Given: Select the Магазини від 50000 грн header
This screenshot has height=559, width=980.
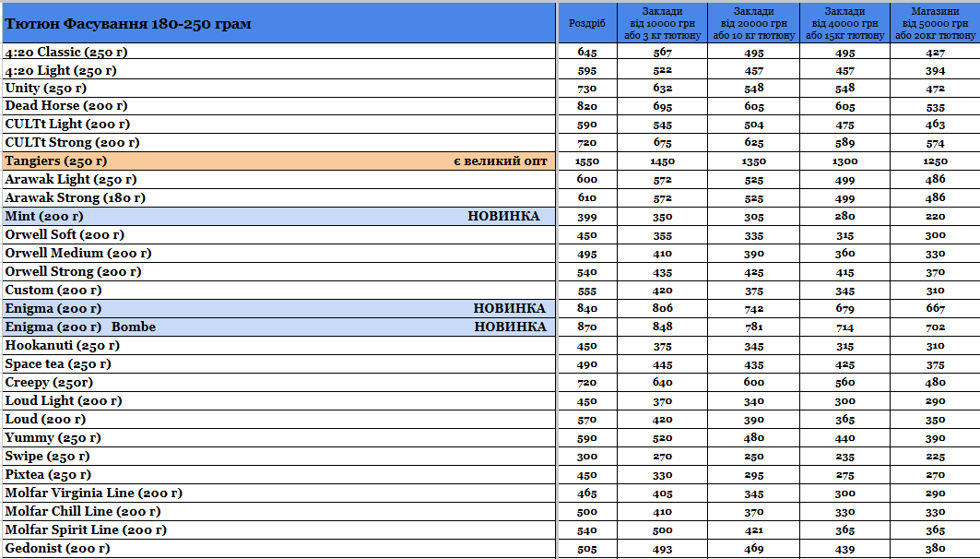Looking at the screenshot, I should click(x=935, y=23).
